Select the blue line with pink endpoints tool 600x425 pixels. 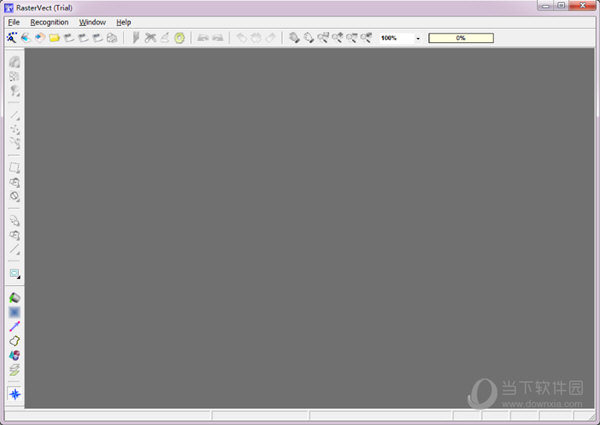click(x=15, y=326)
